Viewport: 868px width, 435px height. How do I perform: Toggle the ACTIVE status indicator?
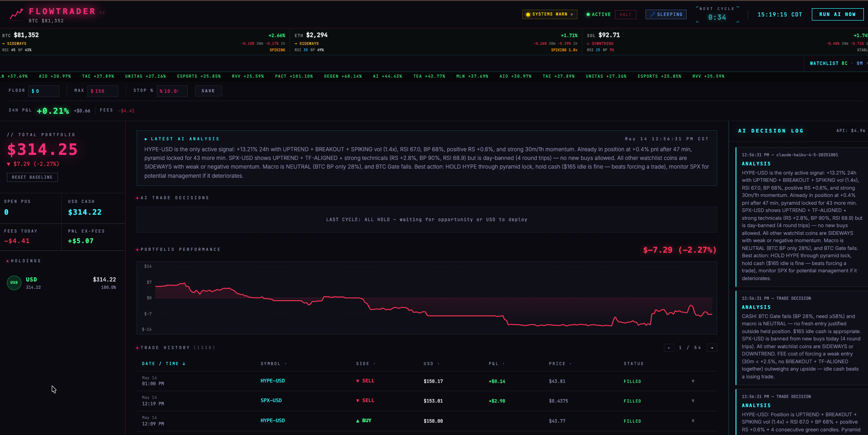point(598,15)
